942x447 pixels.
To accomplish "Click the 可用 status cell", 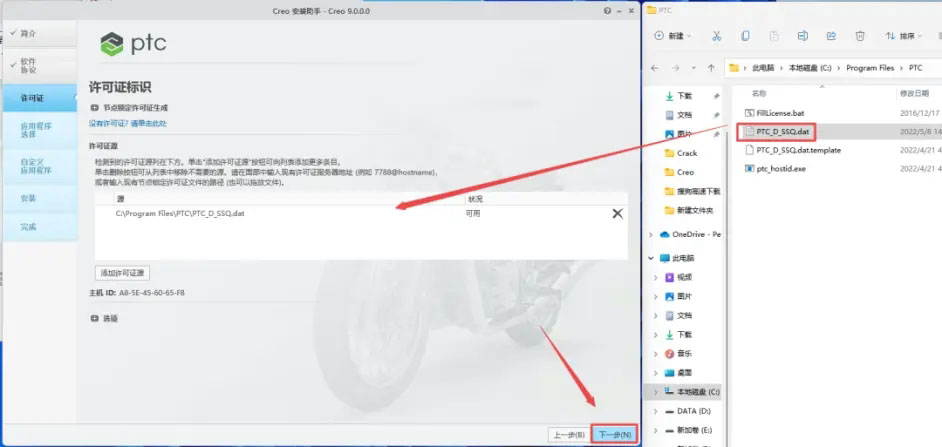I will point(473,213).
